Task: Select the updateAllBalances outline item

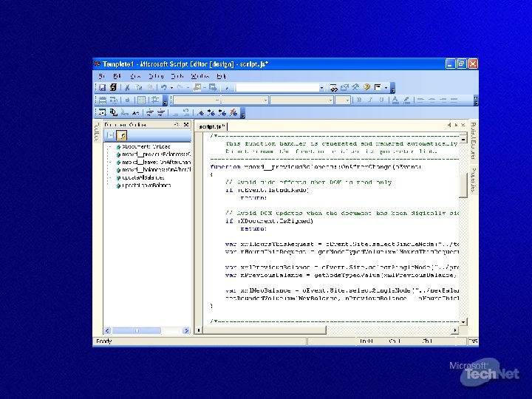Action: 143,178
